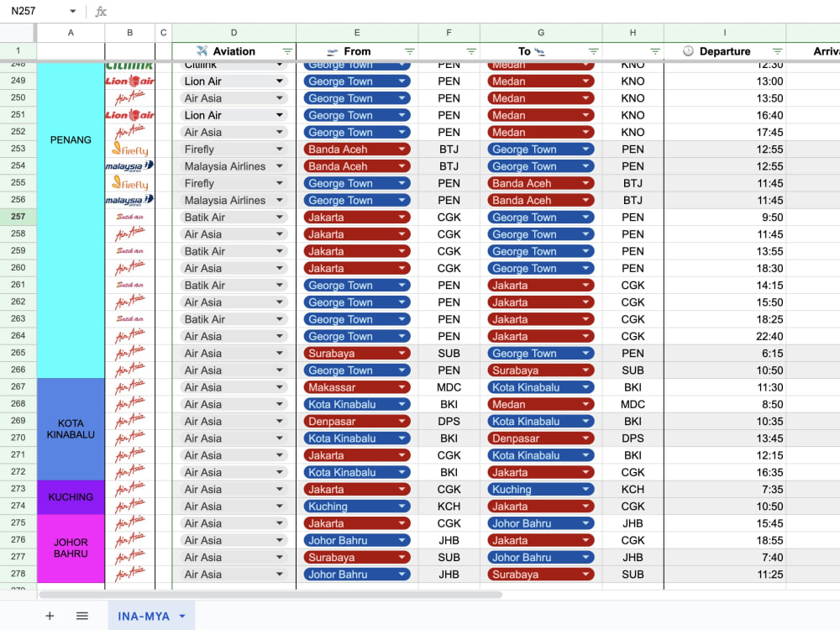Click the AirAsia logo in row 258
Screen dimensions: 840x630
pos(129,234)
